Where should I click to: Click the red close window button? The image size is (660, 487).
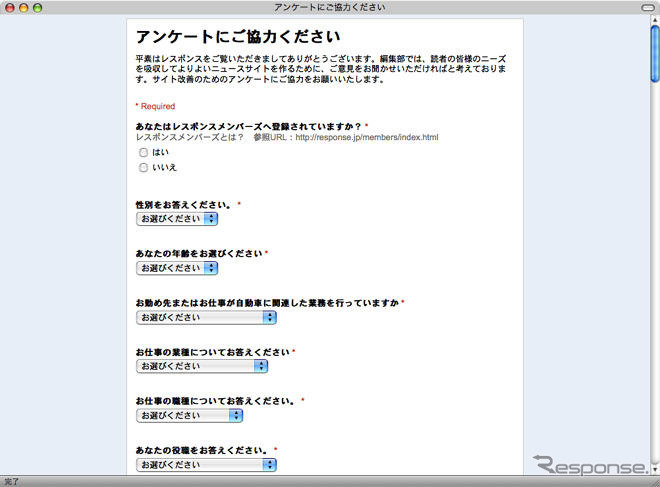click(10, 8)
